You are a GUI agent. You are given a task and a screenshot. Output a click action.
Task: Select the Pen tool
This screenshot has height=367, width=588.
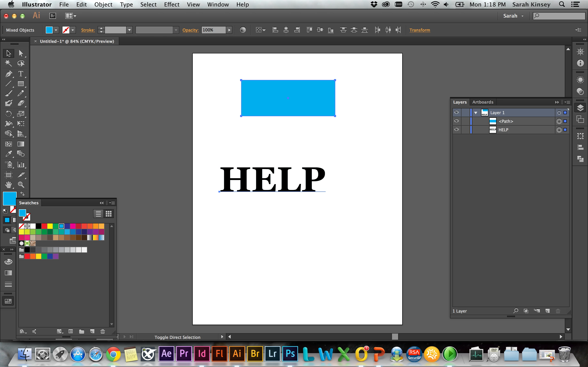tap(9, 74)
